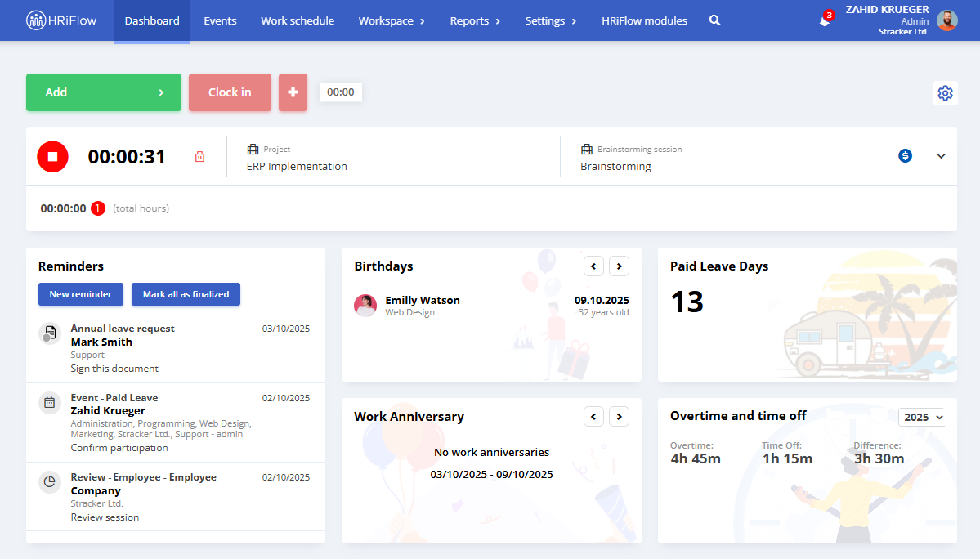Click the HRiFlow logo
Screen dimensions: 980x559
[x=61, y=20]
